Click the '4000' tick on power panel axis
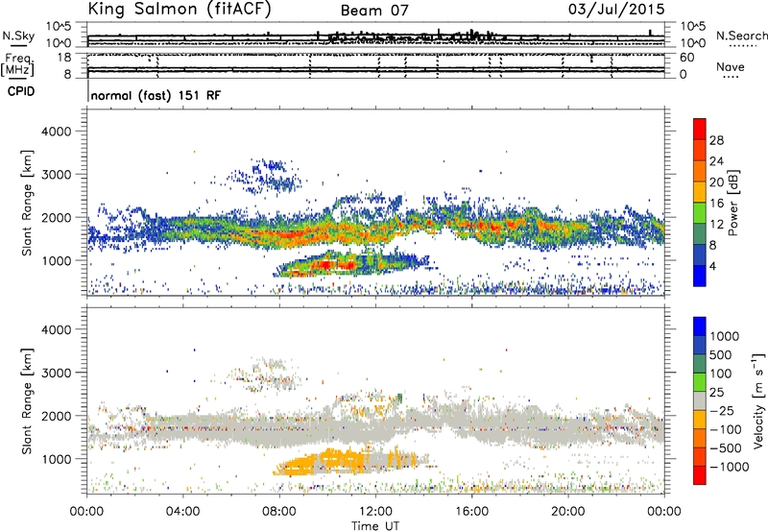 56,132
